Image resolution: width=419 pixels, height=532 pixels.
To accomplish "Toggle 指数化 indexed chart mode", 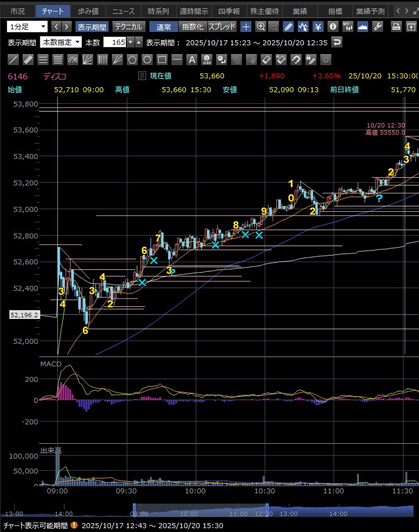I will [x=192, y=26].
